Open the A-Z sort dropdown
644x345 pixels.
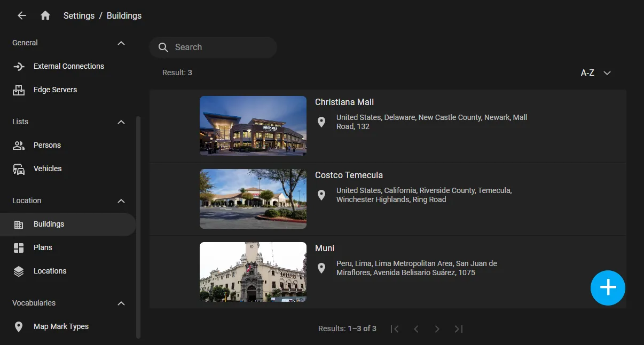[x=596, y=73]
